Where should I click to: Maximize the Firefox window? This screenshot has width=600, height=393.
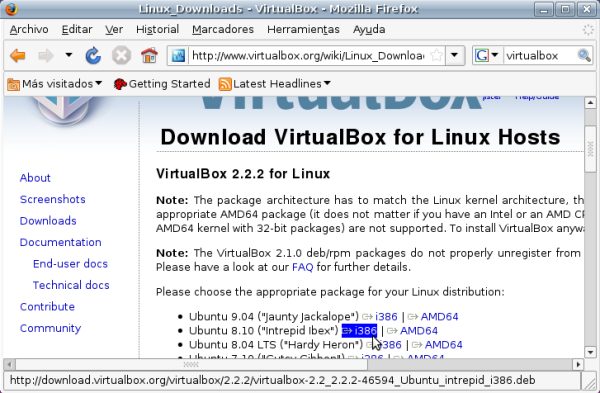(x=565, y=9)
